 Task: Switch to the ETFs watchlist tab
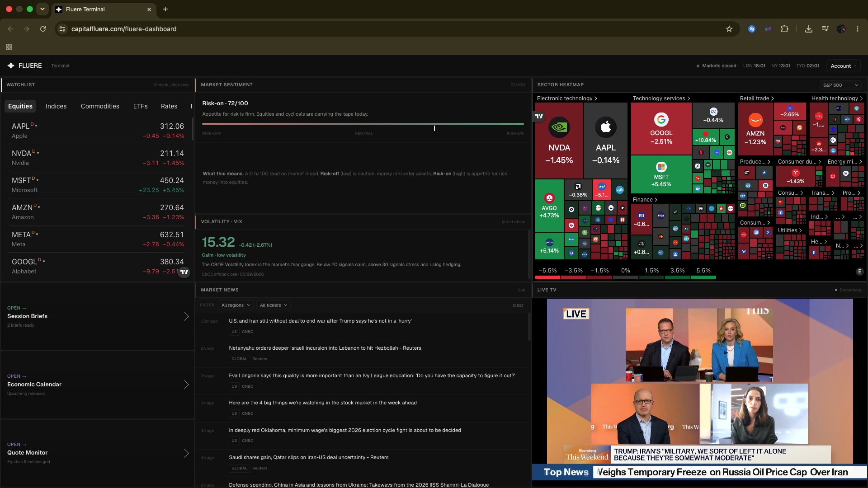click(141, 106)
